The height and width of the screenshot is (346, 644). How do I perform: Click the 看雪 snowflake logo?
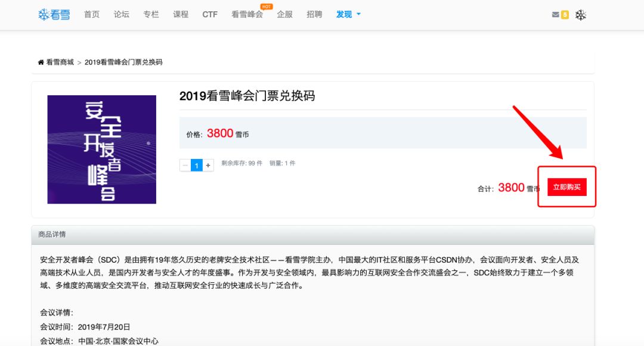click(54, 15)
